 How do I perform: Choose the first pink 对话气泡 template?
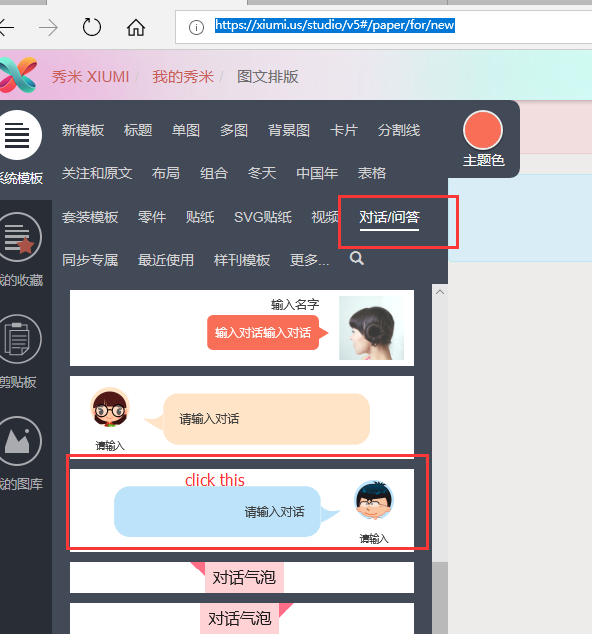(242, 577)
